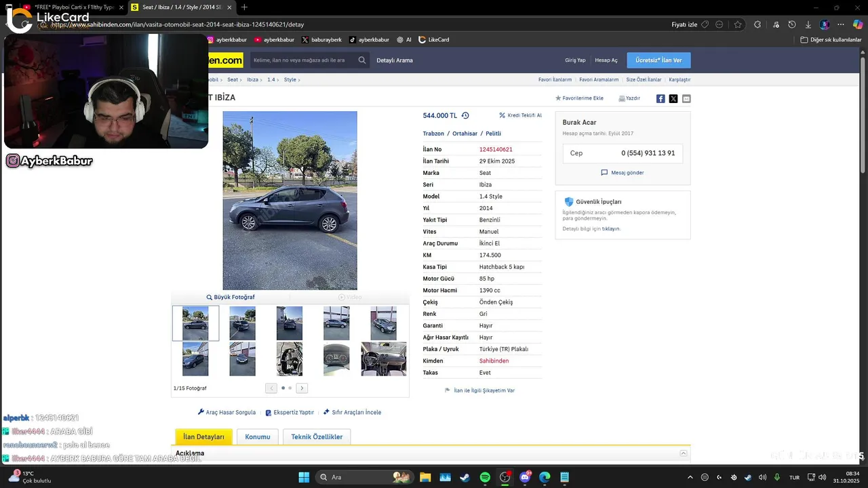Open OBS Studio from taskbar

tap(505, 477)
